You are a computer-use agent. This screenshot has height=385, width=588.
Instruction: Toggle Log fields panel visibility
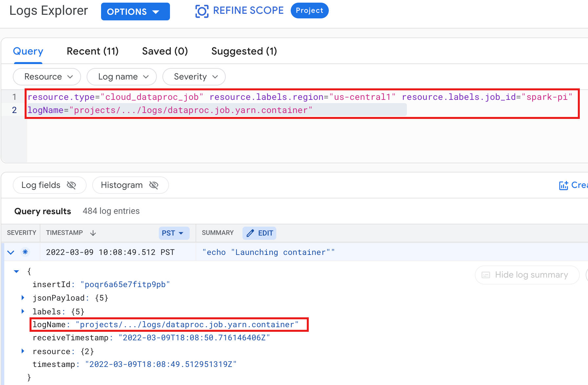[50, 185]
